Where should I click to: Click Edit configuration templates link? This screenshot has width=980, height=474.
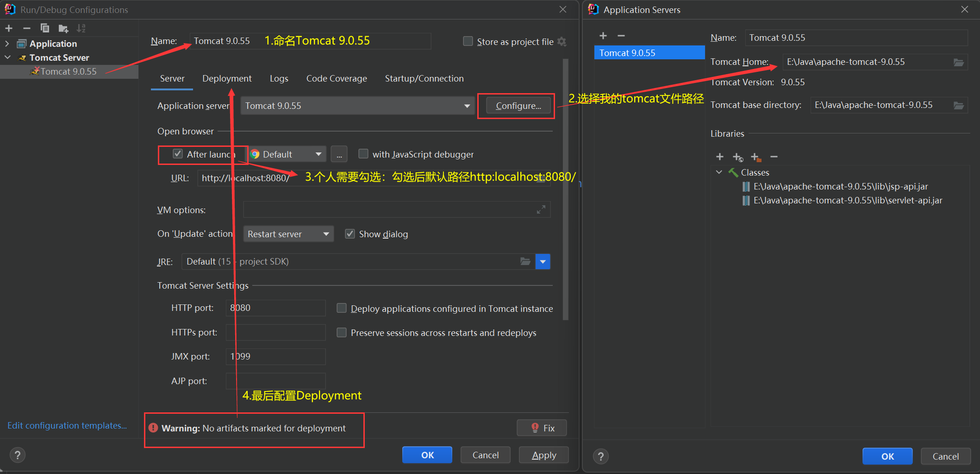67,425
